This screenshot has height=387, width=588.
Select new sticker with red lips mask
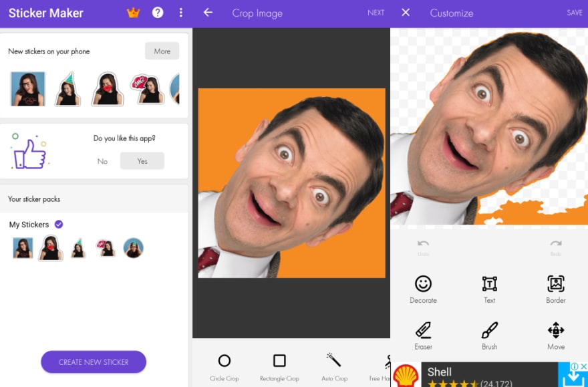pos(108,89)
